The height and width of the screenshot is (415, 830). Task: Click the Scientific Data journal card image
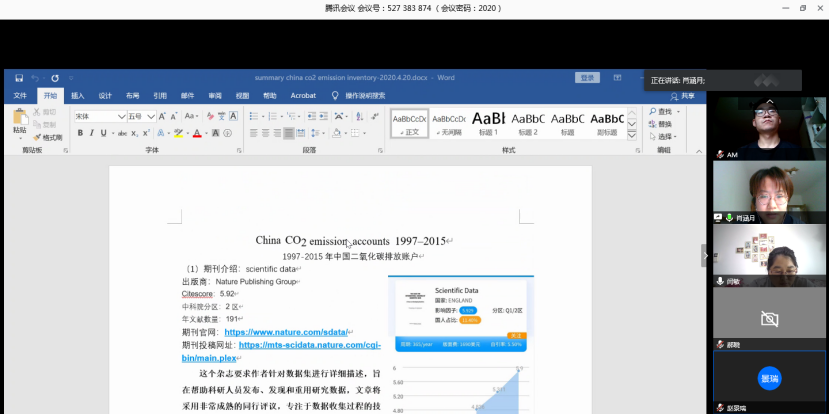click(461, 313)
